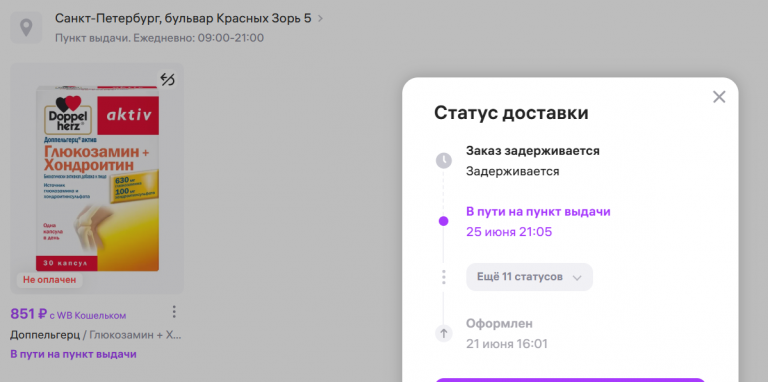This screenshot has height=382, width=768.
Task: Click the non-returnable arrows icon on product image
Action: [168, 79]
